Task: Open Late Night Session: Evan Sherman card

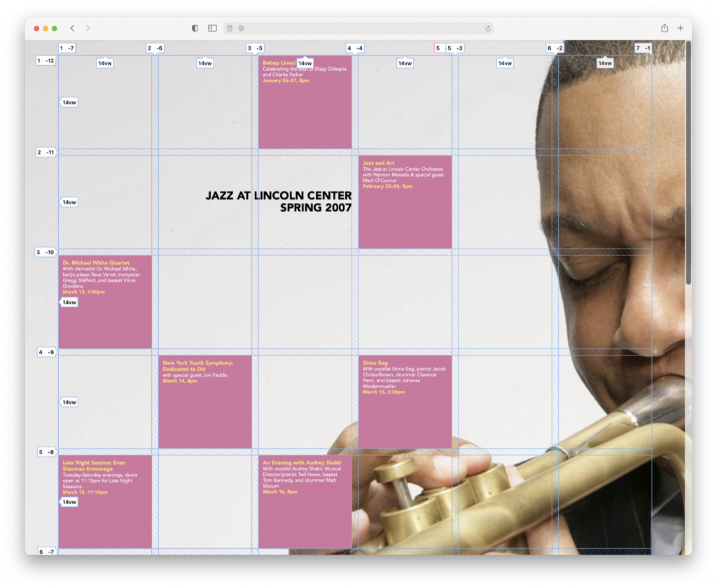Action: (x=105, y=502)
